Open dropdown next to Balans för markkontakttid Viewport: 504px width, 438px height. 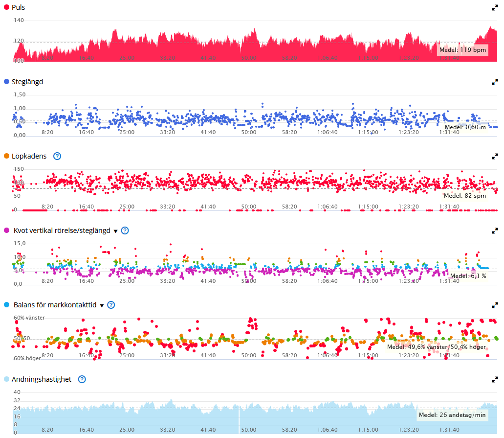102,305
